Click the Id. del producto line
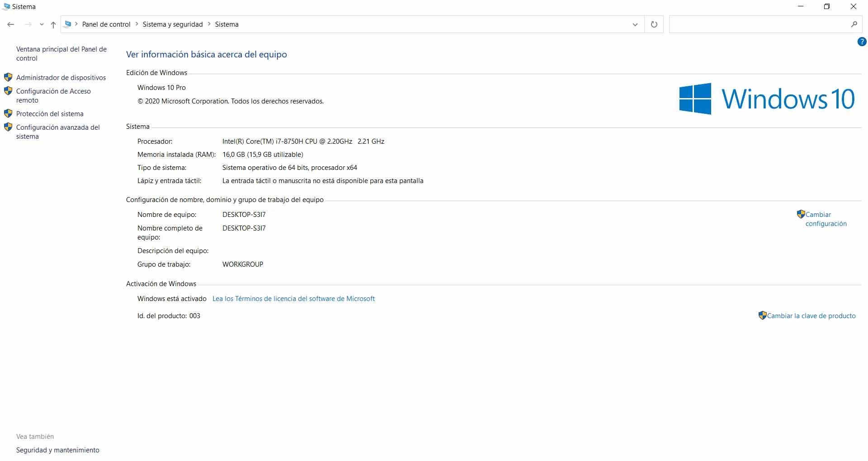The width and height of the screenshot is (868, 461). pos(169,316)
